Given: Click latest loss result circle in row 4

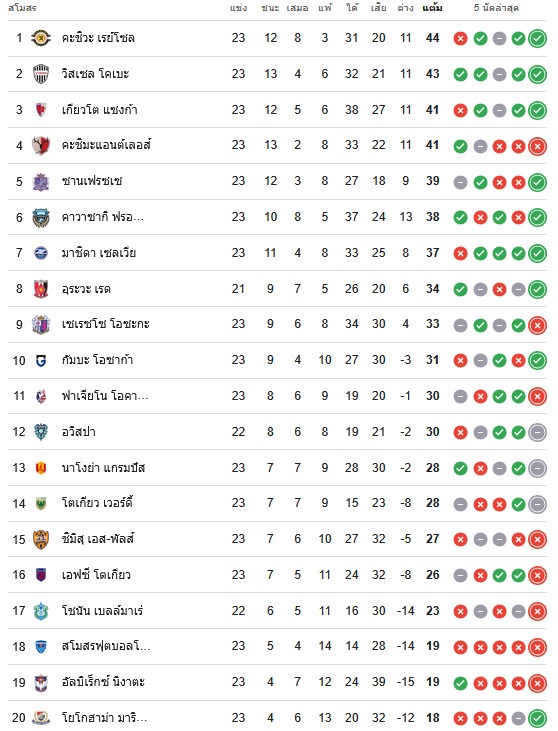Looking at the screenshot, I should (x=537, y=146).
